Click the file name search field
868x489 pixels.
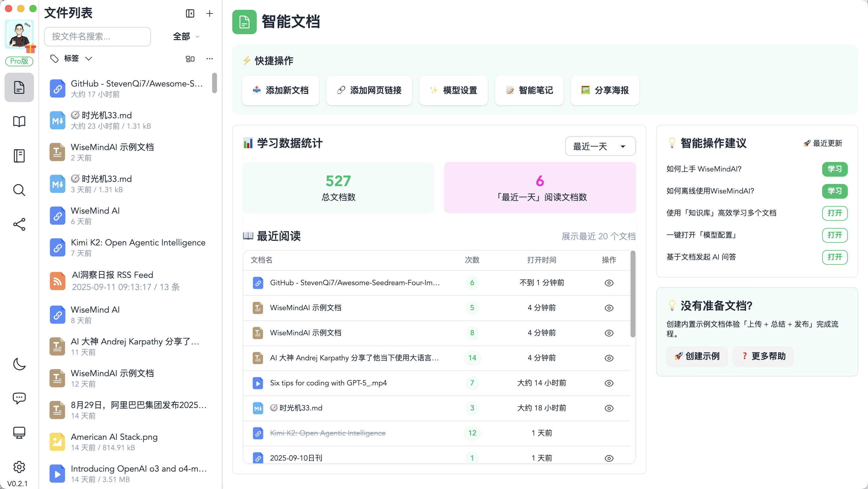click(x=97, y=36)
